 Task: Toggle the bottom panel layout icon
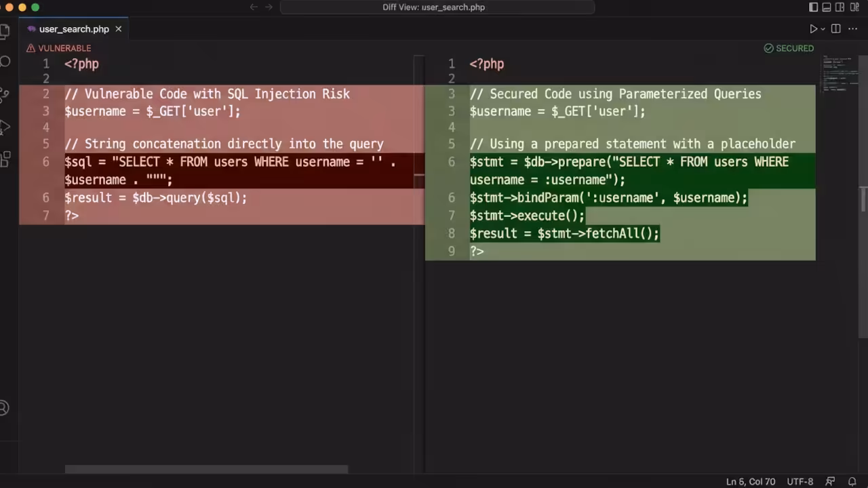pyautogui.click(x=827, y=7)
